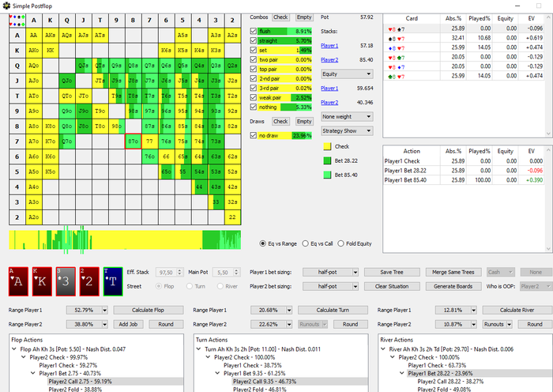
Task: Click the Merge Same Trees button
Action: coord(453,272)
